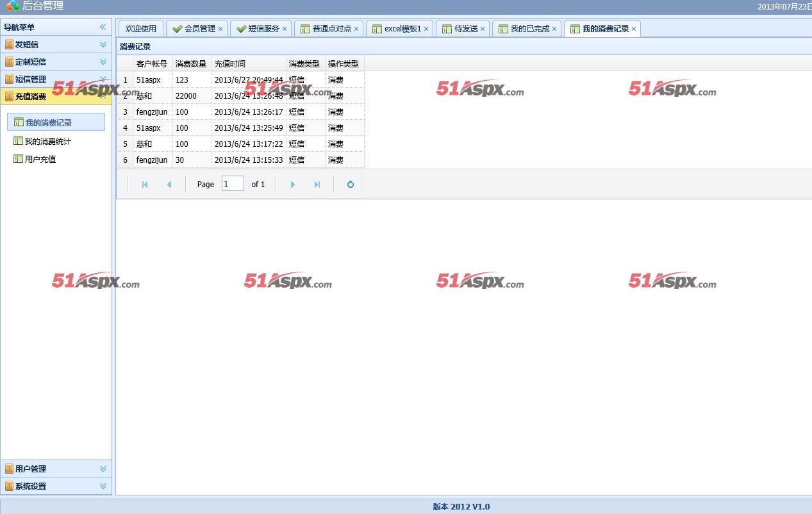812x514 pixels.
Task: Click the grid icon on excel模板1 tab
Action: [x=377, y=29]
